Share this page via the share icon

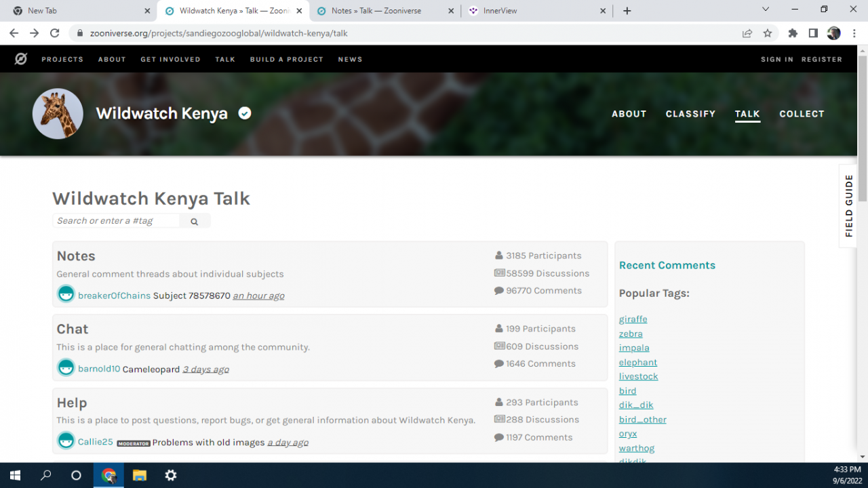tap(747, 33)
